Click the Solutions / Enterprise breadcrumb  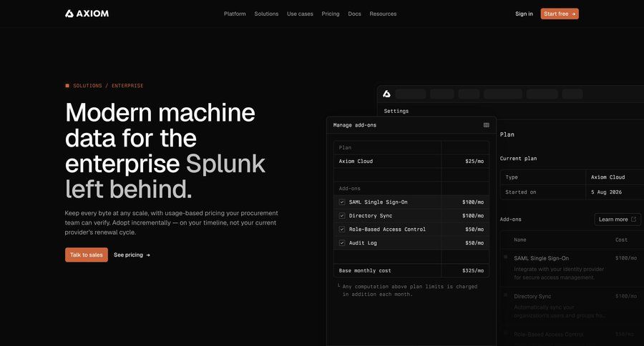[x=104, y=86]
